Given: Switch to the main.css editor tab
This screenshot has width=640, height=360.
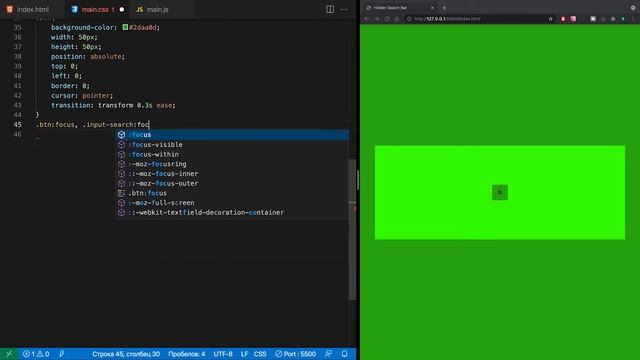Looking at the screenshot, I should coord(98,9).
